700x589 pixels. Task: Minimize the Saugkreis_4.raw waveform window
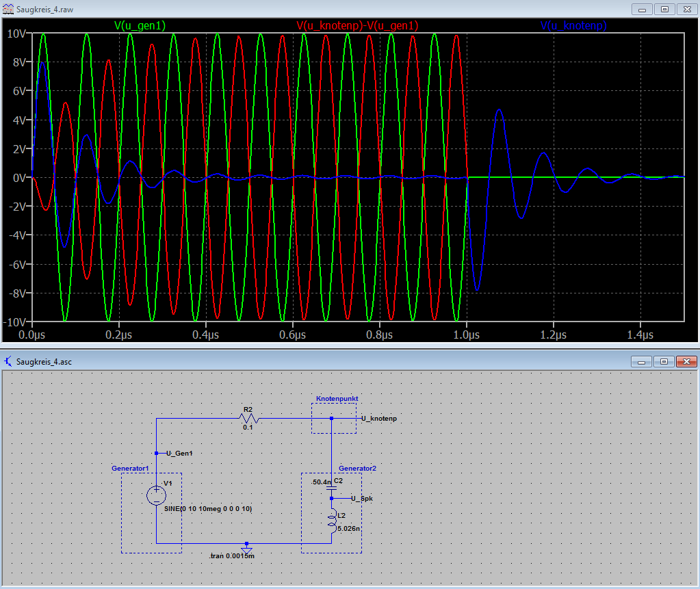641,9
